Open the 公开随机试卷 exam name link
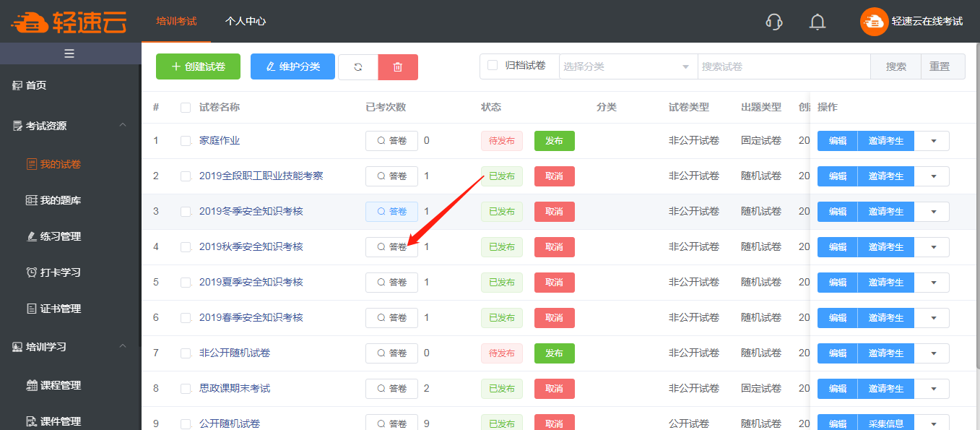This screenshot has width=980, height=430. click(x=230, y=424)
